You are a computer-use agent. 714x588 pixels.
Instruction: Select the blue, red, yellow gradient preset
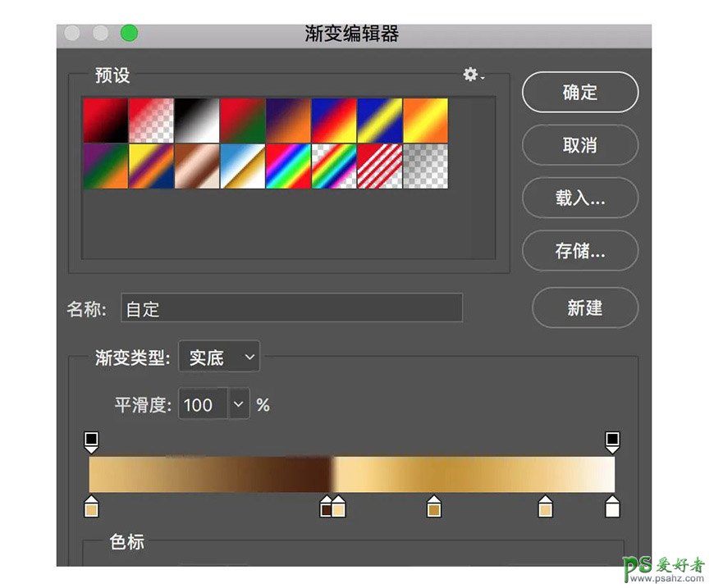[x=334, y=121]
